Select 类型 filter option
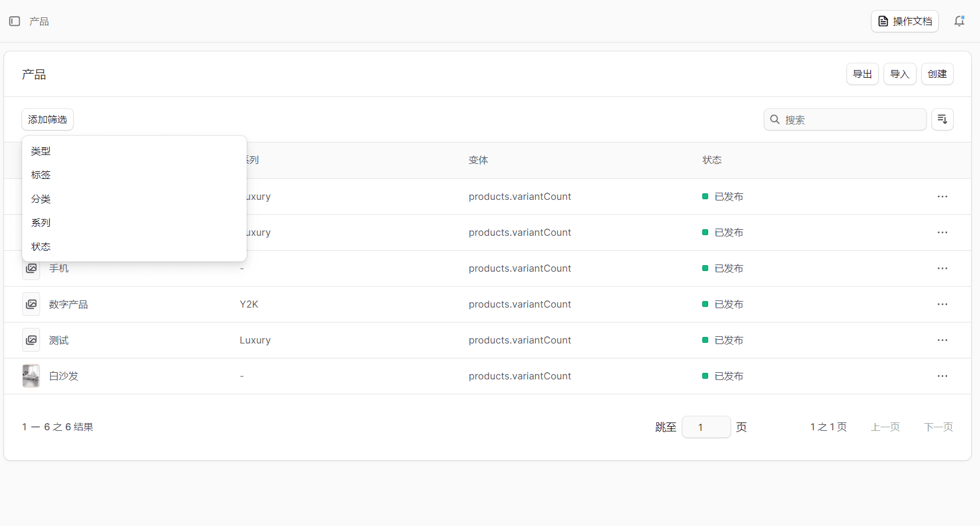This screenshot has width=980, height=526. [41, 151]
